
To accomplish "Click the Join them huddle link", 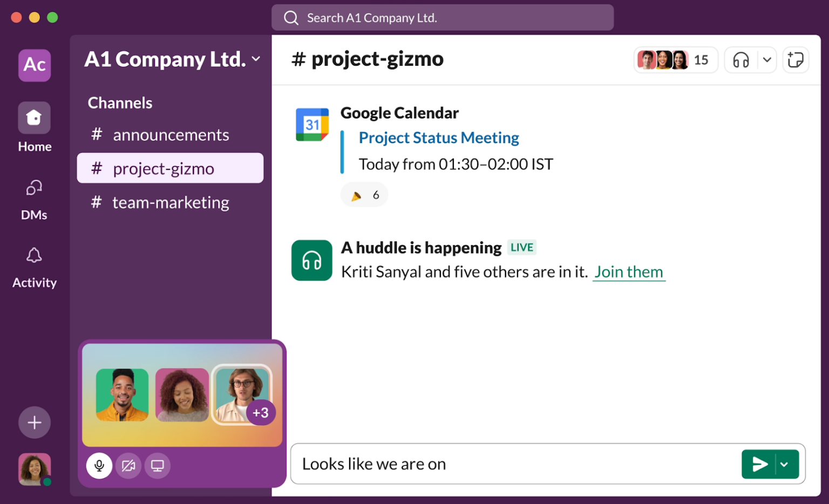I will [629, 272].
